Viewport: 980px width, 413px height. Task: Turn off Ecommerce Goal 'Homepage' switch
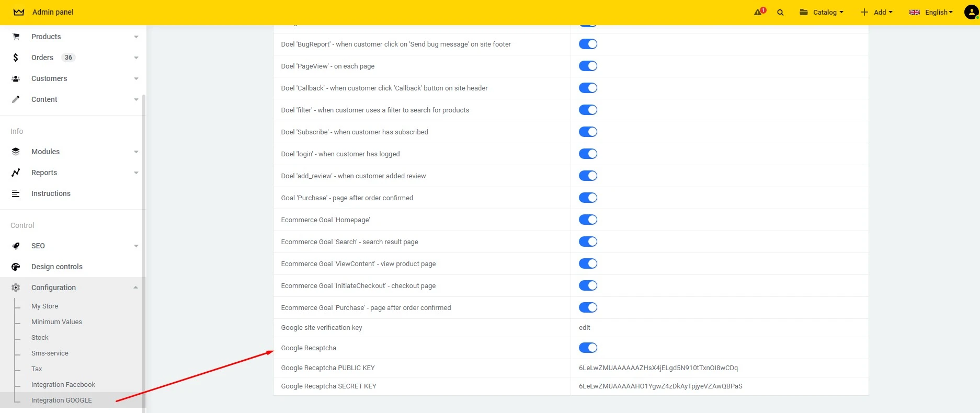588,220
